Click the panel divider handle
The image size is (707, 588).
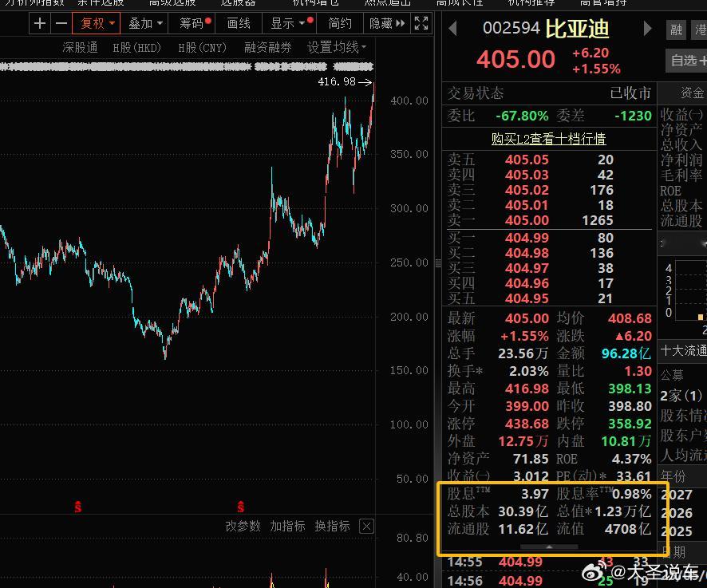tap(438, 263)
